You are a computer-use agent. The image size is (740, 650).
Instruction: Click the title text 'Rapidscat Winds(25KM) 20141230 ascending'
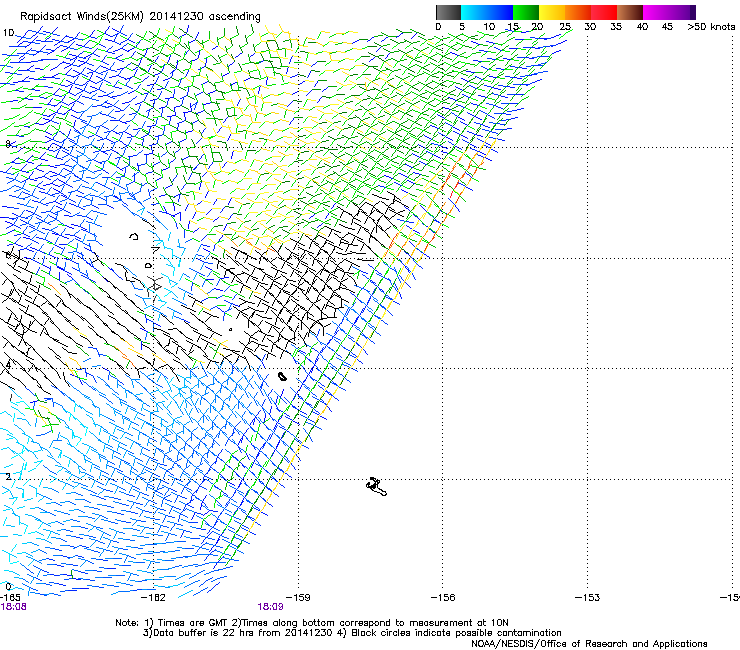click(140, 16)
